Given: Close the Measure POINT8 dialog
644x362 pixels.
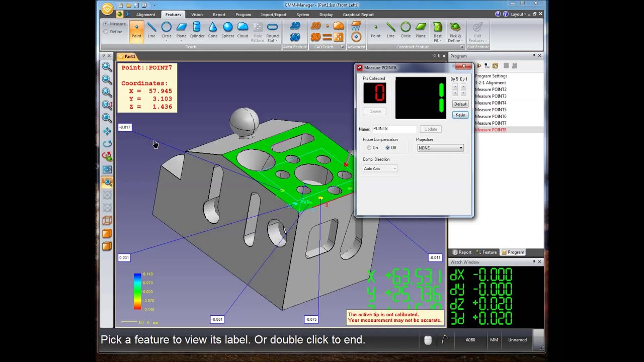Looking at the screenshot, I should coord(464,66).
